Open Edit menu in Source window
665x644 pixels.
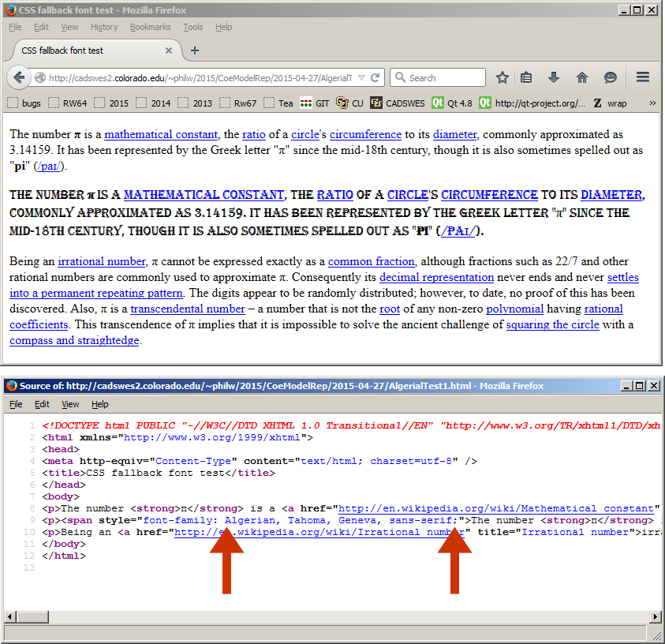tap(42, 404)
